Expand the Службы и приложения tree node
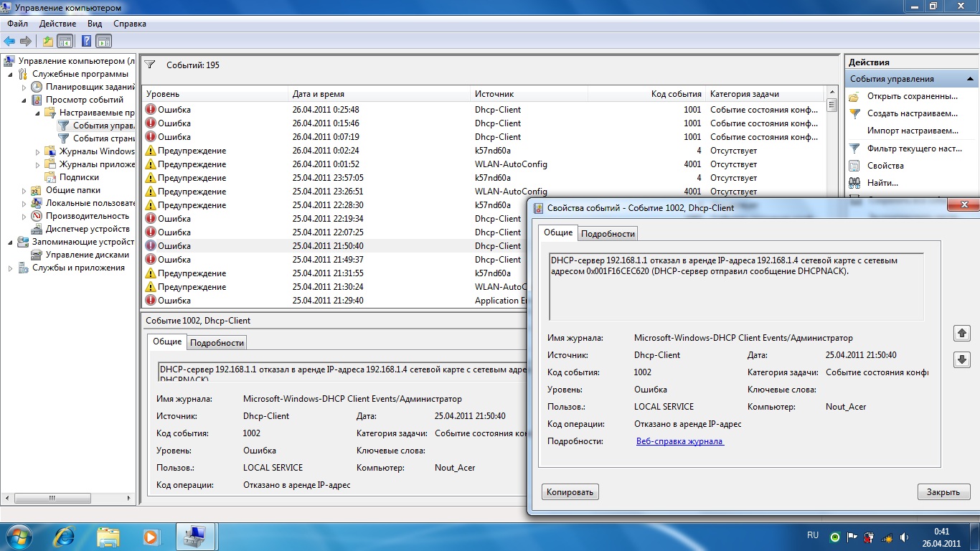Screen dimensions: 980x551 (x=11, y=268)
